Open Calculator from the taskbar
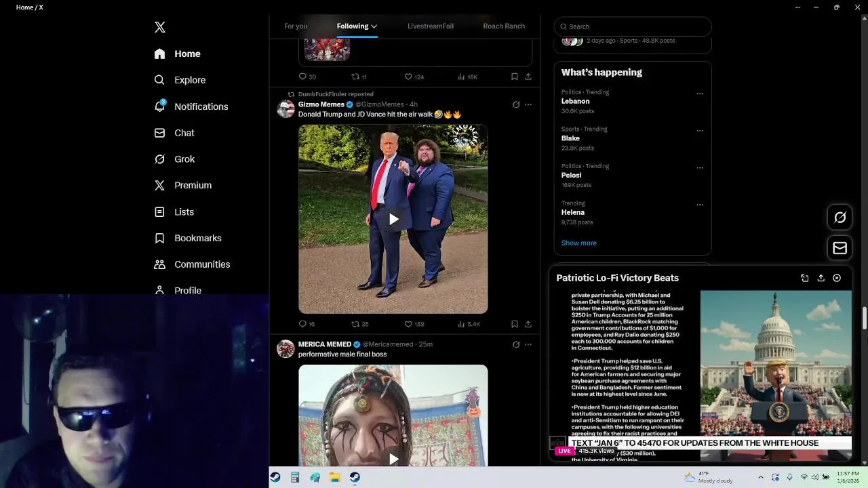This screenshot has height=488, width=868. (x=295, y=477)
